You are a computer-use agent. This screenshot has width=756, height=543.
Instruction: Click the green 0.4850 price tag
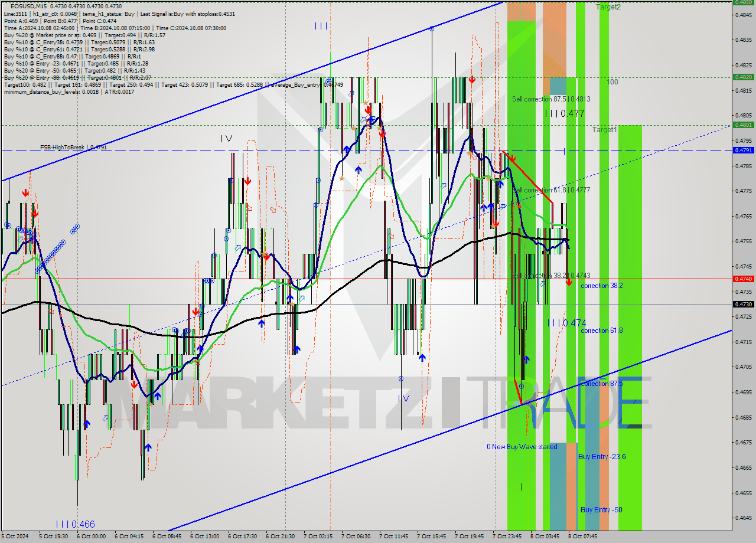pos(742,2)
